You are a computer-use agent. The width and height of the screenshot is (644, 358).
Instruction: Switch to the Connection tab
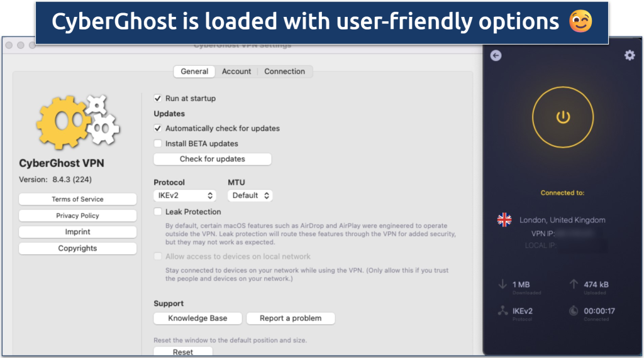(284, 72)
